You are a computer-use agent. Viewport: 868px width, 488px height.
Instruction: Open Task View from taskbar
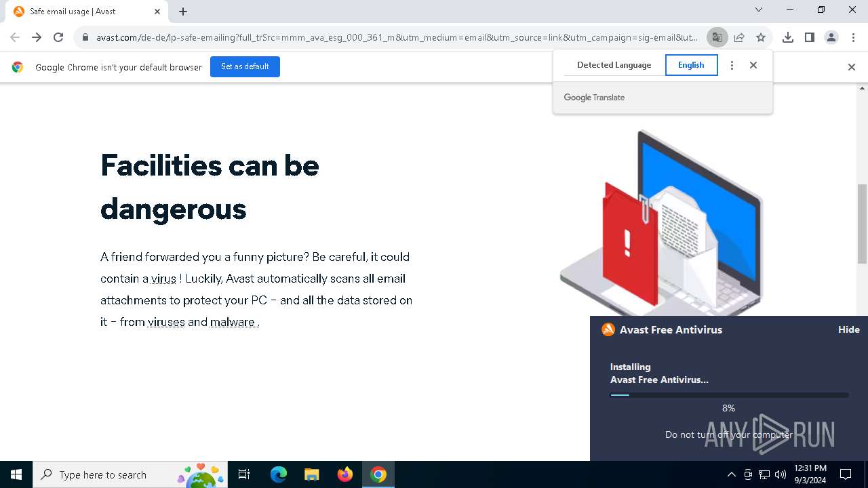pyautogui.click(x=244, y=474)
